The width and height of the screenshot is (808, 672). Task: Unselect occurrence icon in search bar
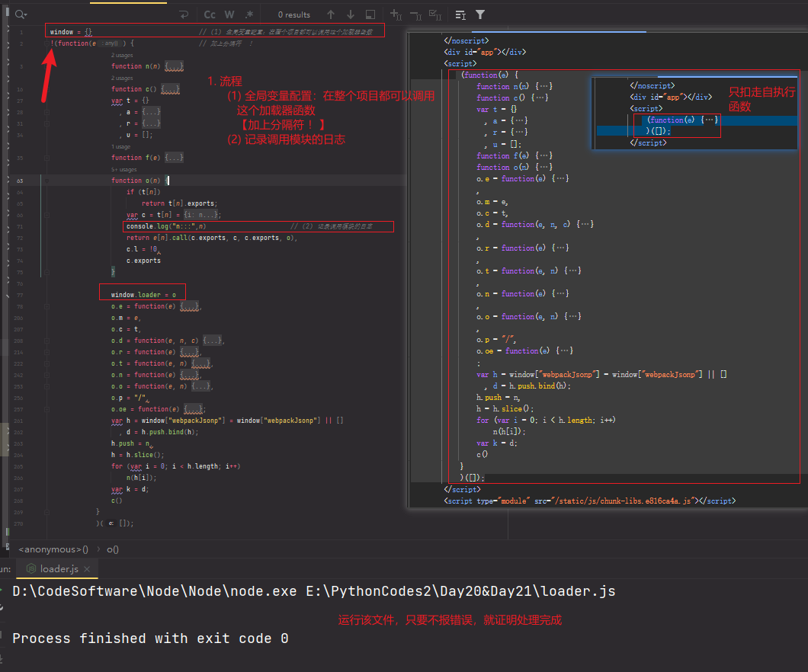[x=416, y=15]
